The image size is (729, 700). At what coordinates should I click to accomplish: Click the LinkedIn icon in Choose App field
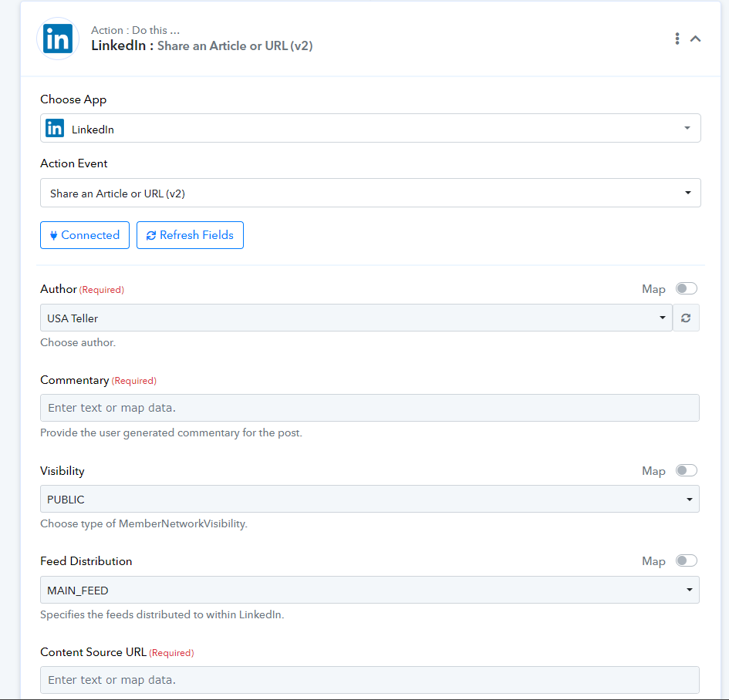click(55, 128)
